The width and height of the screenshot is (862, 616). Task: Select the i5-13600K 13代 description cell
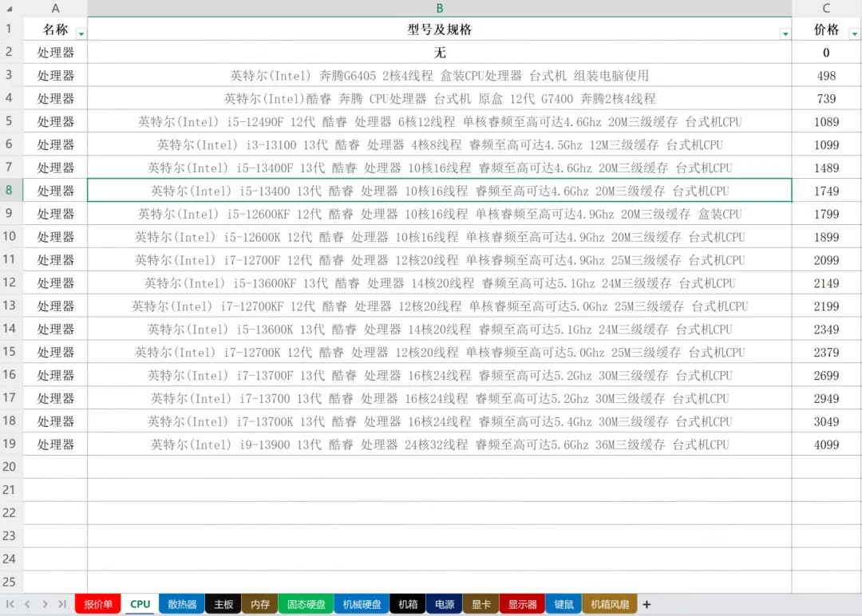pyautogui.click(x=439, y=330)
